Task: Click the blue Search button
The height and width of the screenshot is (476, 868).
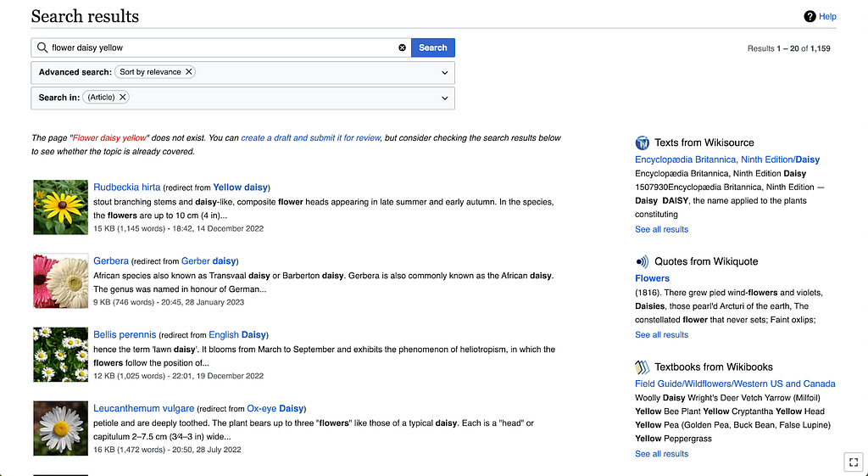Action: pyautogui.click(x=433, y=48)
